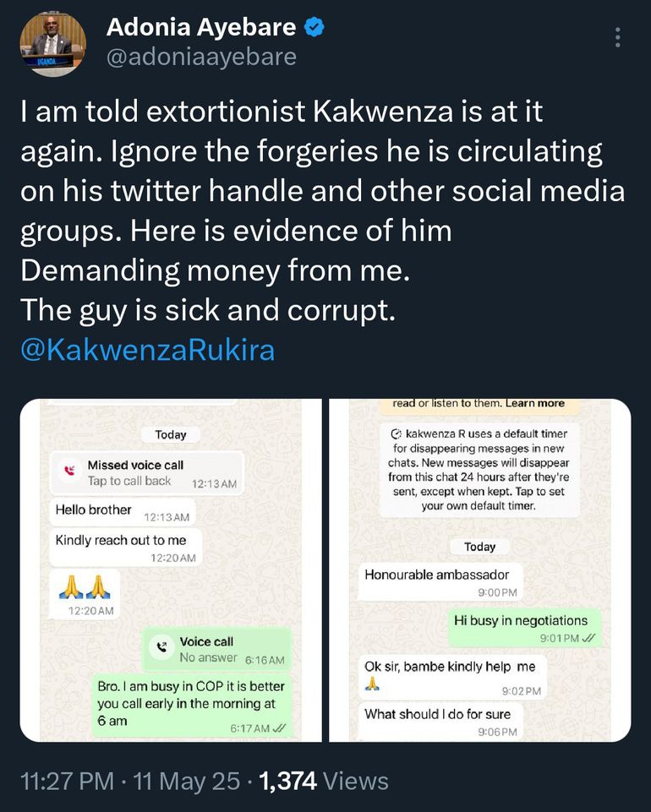This screenshot has height=812, width=651.
Task: Open the @adoniaayebare handle
Action: coord(201,57)
